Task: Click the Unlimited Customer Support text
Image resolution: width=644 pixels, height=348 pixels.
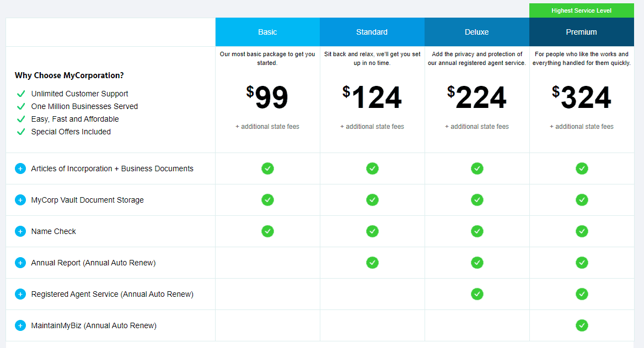Action: [x=80, y=94]
